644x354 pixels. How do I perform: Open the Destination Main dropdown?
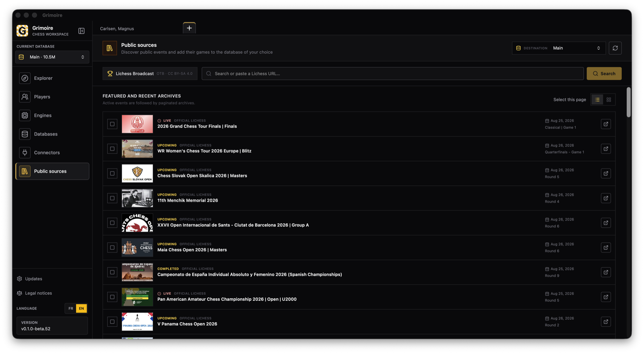coord(559,48)
